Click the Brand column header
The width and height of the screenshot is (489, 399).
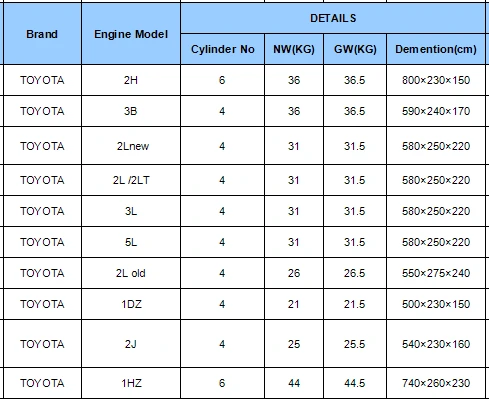[x=42, y=34]
